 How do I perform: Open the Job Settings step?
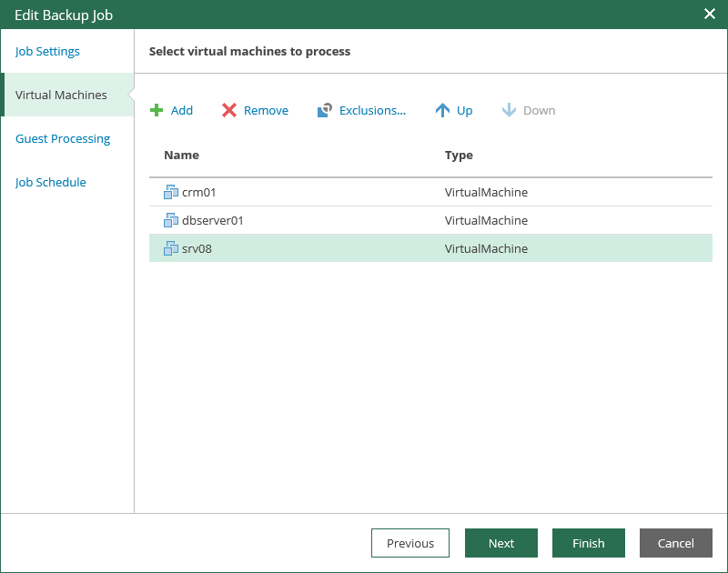coord(47,51)
